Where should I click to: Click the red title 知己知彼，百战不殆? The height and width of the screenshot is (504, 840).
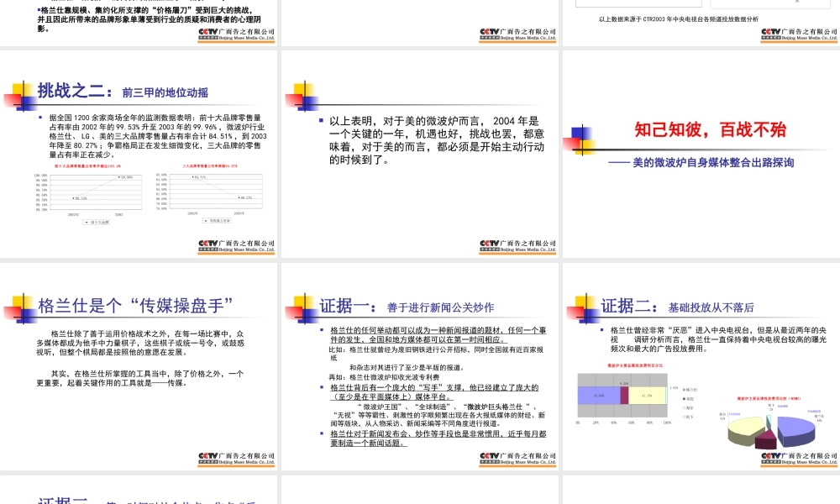pyautogui.click(x=711, y=129)
